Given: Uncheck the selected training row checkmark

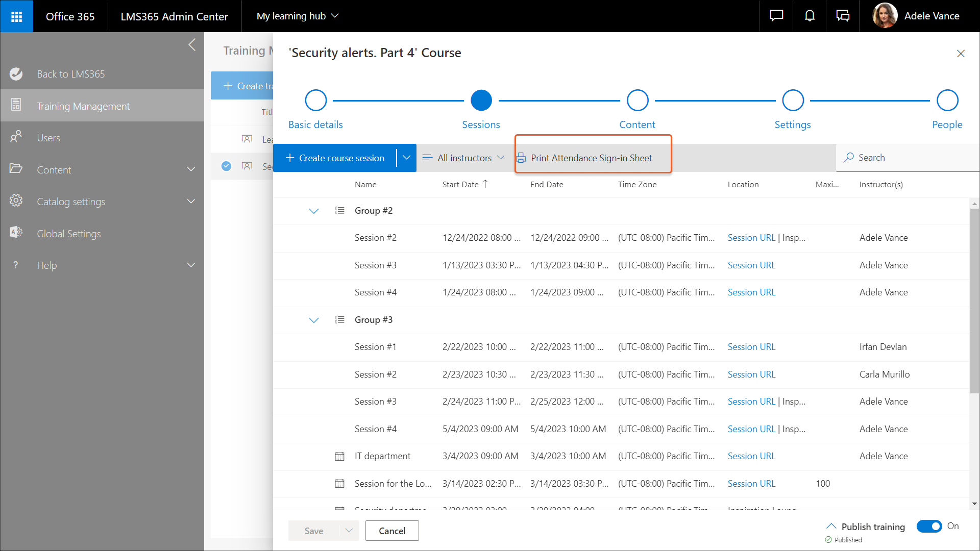Looking at the screenshot, I should pyautogui.click(x=227, y=166).
